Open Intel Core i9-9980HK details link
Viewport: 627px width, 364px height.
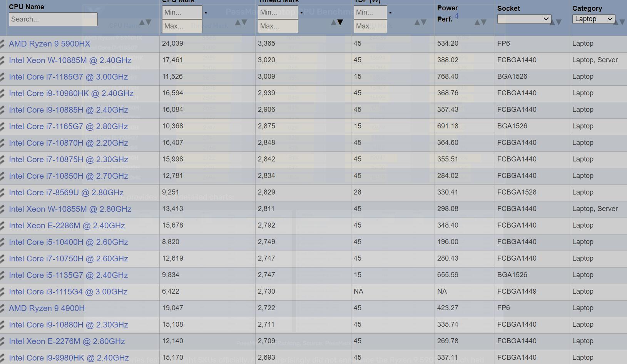[69, 358]
